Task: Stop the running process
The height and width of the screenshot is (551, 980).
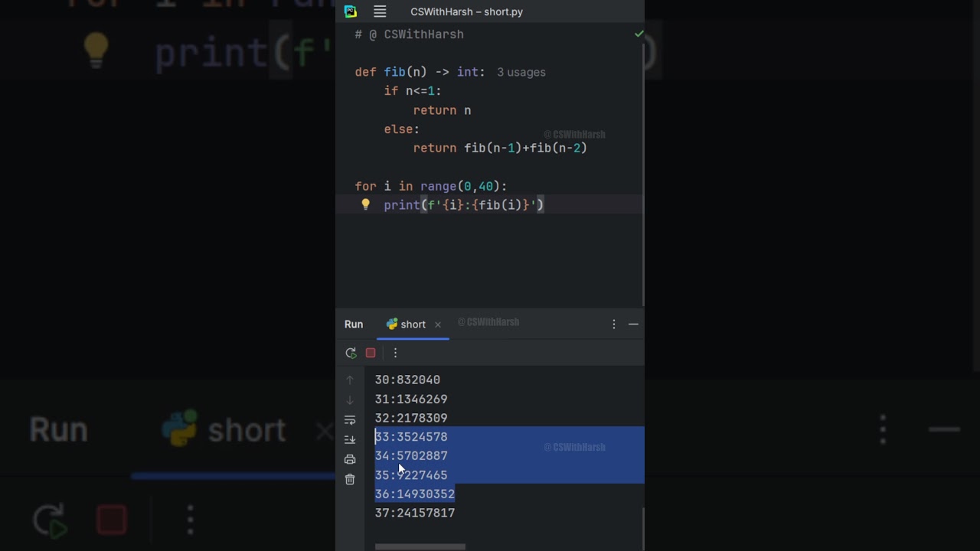Action: (x=371, y=353)
